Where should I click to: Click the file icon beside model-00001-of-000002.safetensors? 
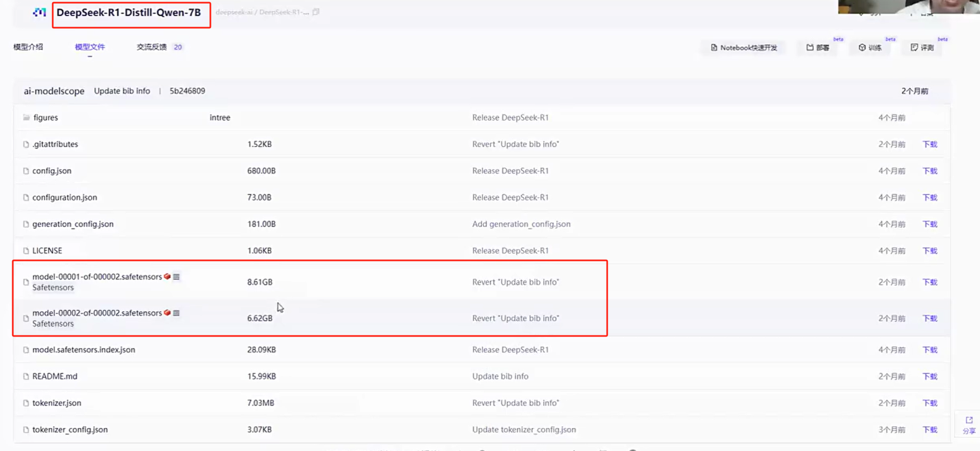(26, 282)
